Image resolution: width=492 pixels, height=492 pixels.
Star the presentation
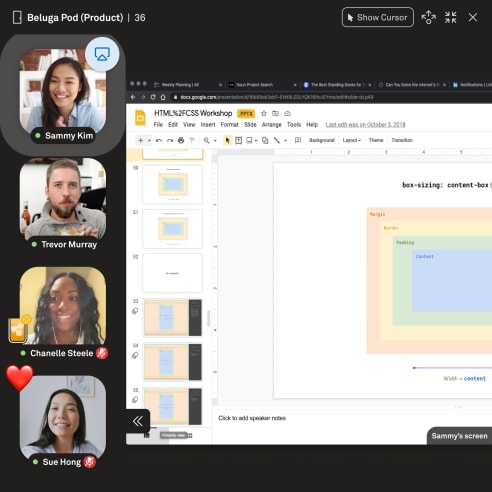click(x=264, y=114)
